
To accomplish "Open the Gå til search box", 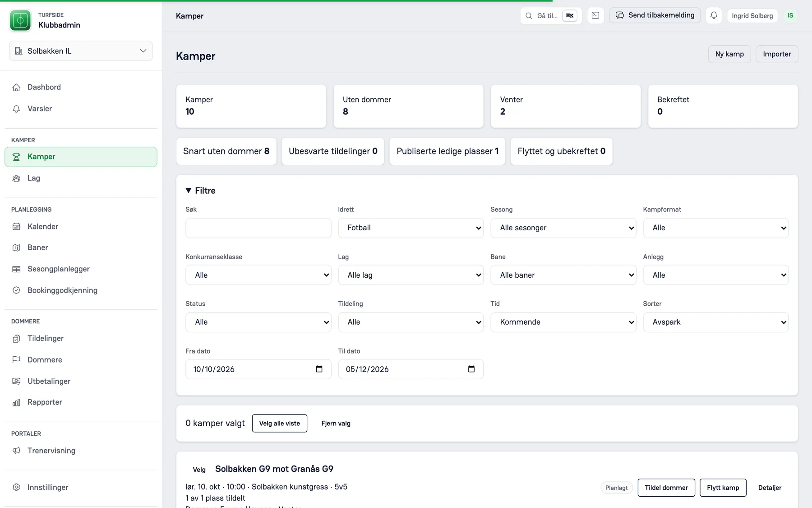I will tap(551, 16).
